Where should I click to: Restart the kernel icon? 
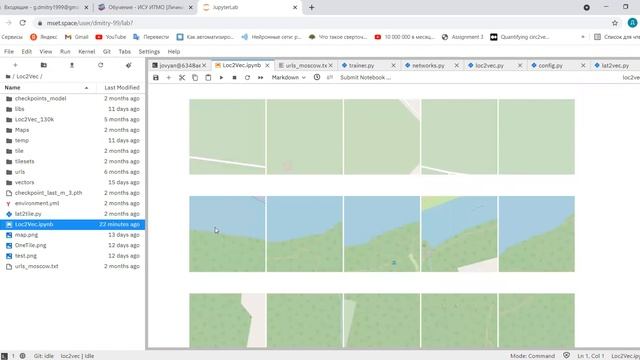coord(247,78)
